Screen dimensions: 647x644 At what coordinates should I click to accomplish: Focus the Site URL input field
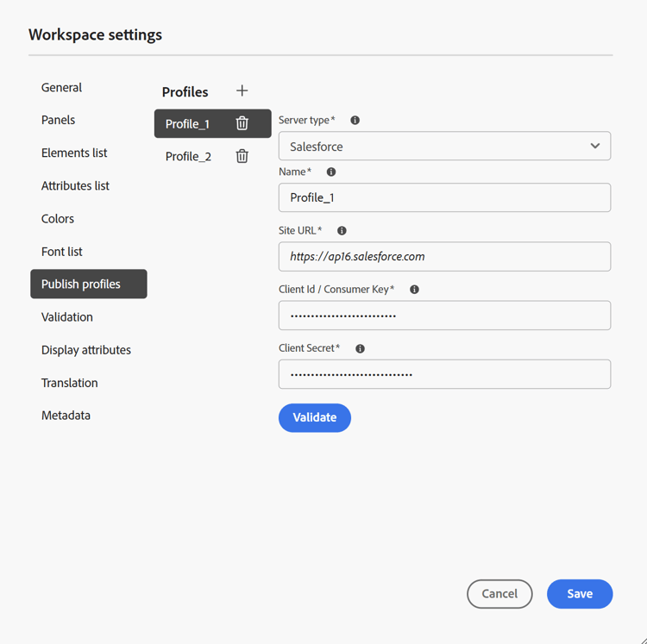444,256
